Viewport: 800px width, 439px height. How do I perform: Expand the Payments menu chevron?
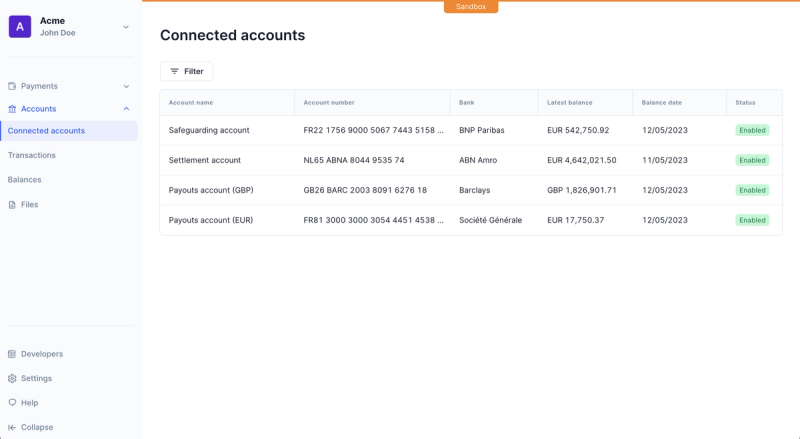127,86
